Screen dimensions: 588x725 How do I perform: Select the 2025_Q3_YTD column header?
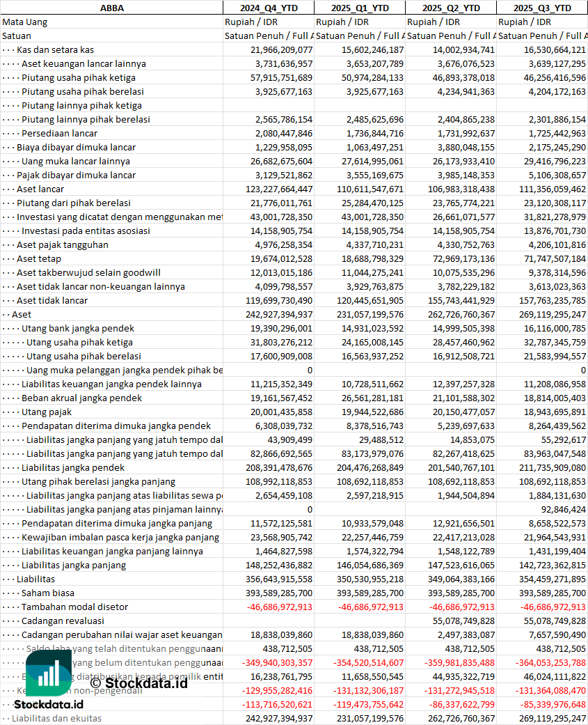pos(542,8)
